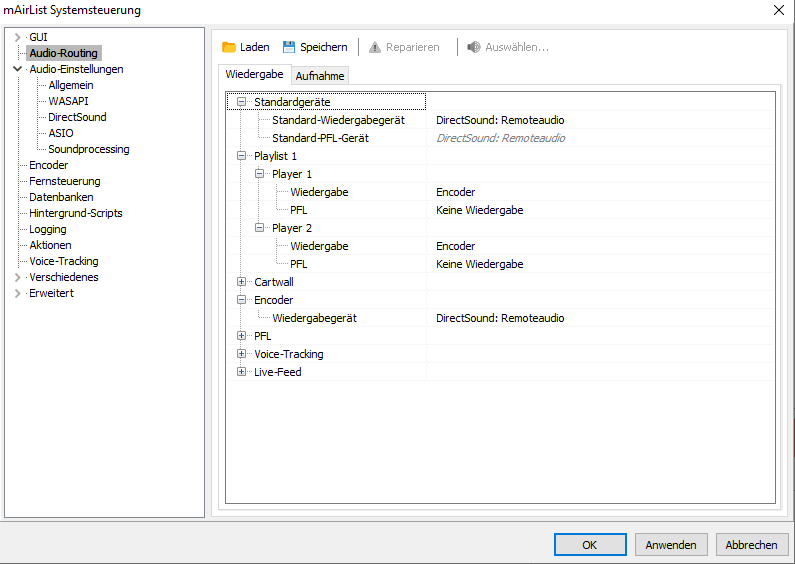Image resolution: width=795 pixels, height=564 pixels.
Task: Select Encoder in the left sidebar
Action: (49, 165)
